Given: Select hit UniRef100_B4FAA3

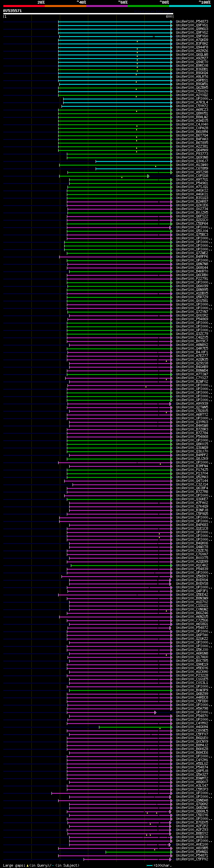Looking at the screenshot, I should [192, 139].
